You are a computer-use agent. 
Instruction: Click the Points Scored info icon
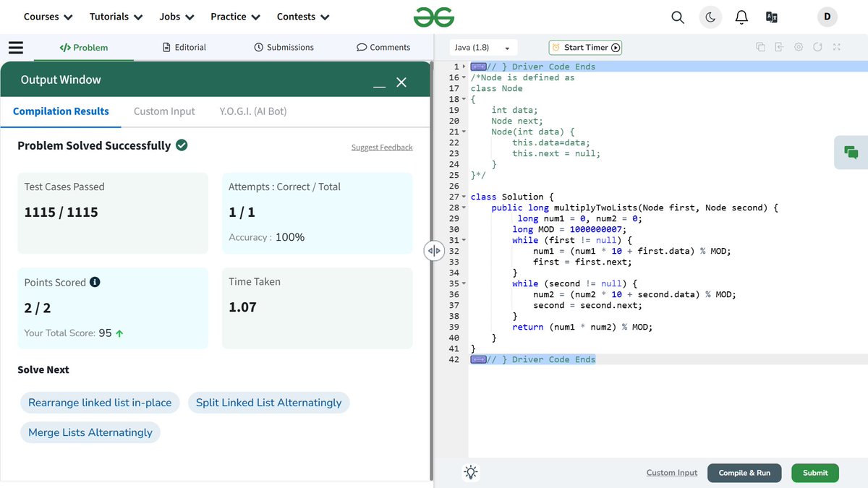pyautogui.click(x=95, y=282)
